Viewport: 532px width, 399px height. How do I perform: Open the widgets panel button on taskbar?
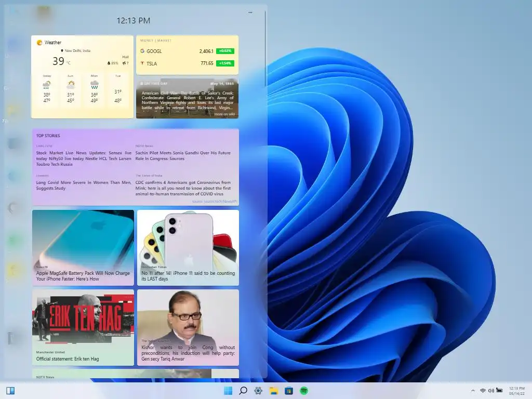click(x=10, y=391)
